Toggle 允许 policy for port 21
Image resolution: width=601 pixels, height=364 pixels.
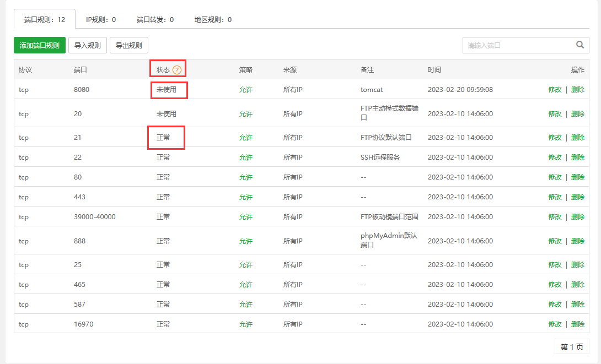pos(245,138)
